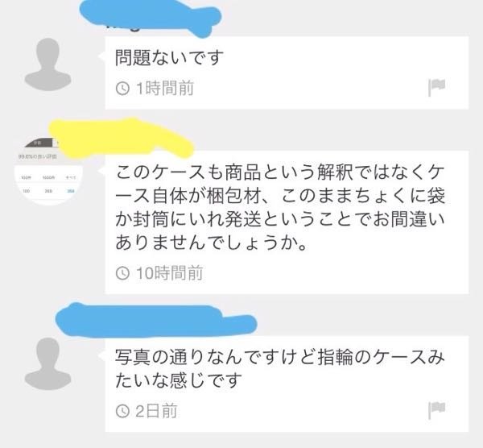Select the 問題ないです comment text

click(x=169, y=58)
